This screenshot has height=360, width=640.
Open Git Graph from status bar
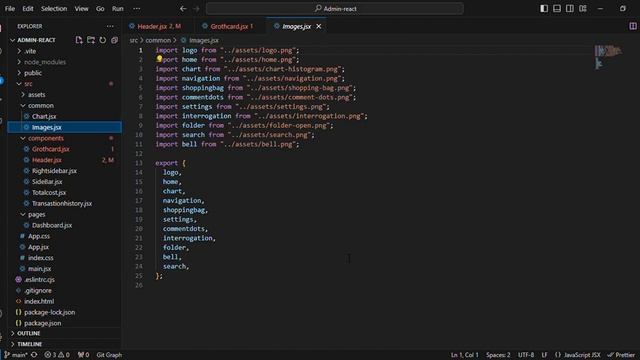(x=109, y=355)
